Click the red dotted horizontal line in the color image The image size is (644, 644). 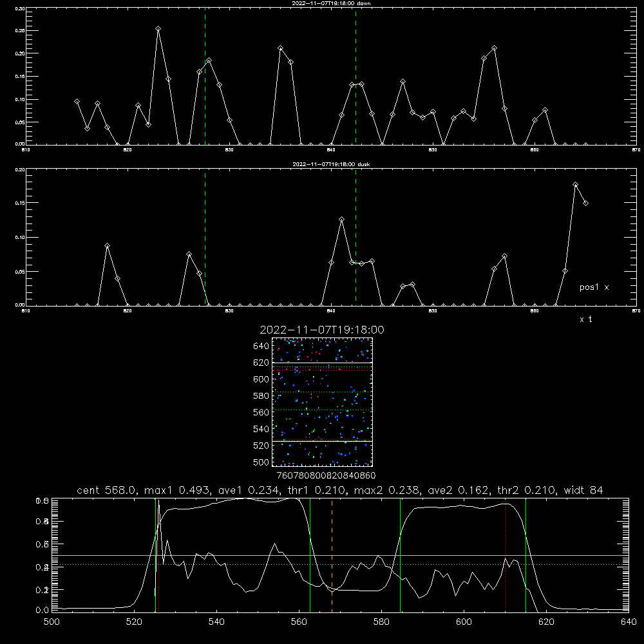[x=322, y=371]
